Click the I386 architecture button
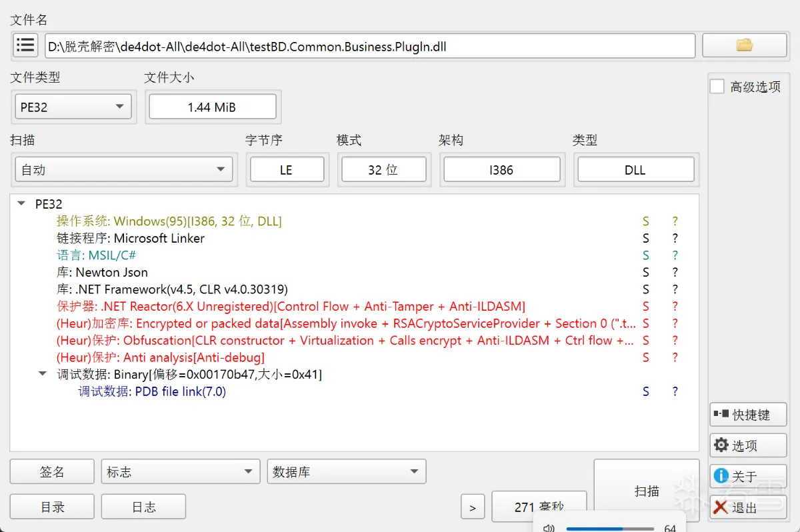This screenshot has width=800, height=532. tap(501, 169)
